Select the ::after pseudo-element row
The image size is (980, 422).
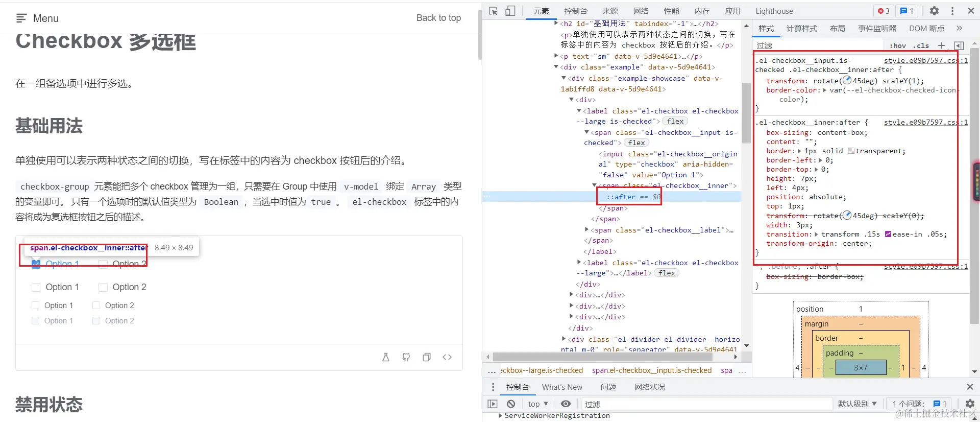611,197
